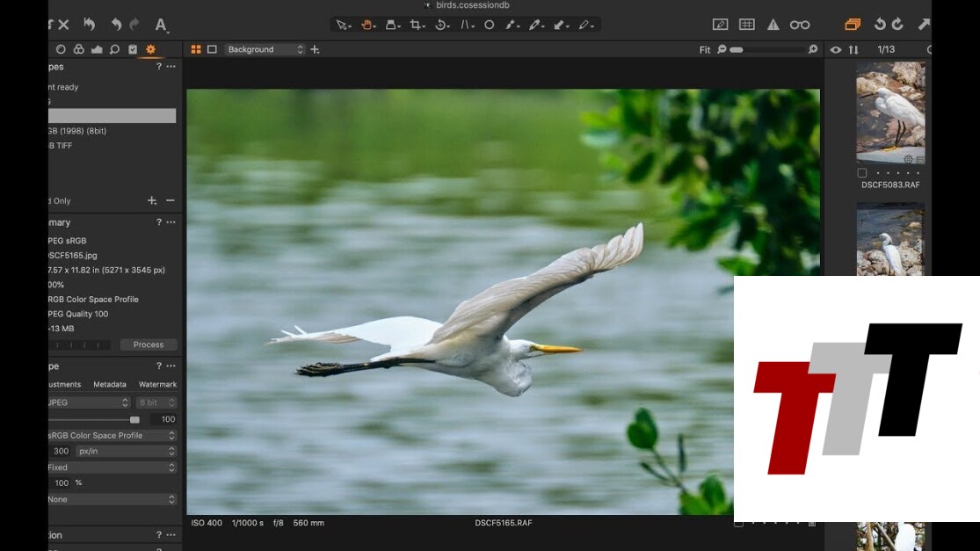Screen dimensions: 980x551
Task: Open the sRGB Color Space Profile dropdown
Action: point(112,435)
